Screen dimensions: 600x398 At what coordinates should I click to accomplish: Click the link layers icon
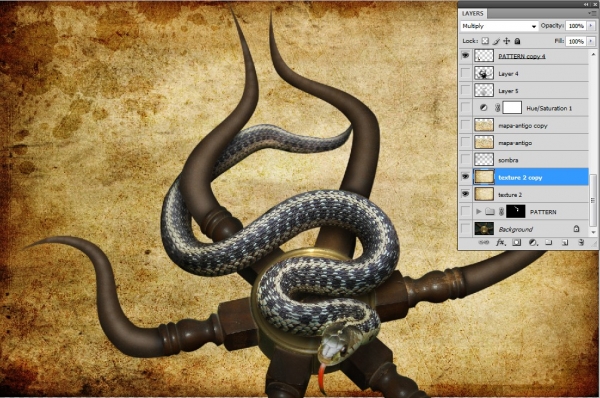pos(484,242)
